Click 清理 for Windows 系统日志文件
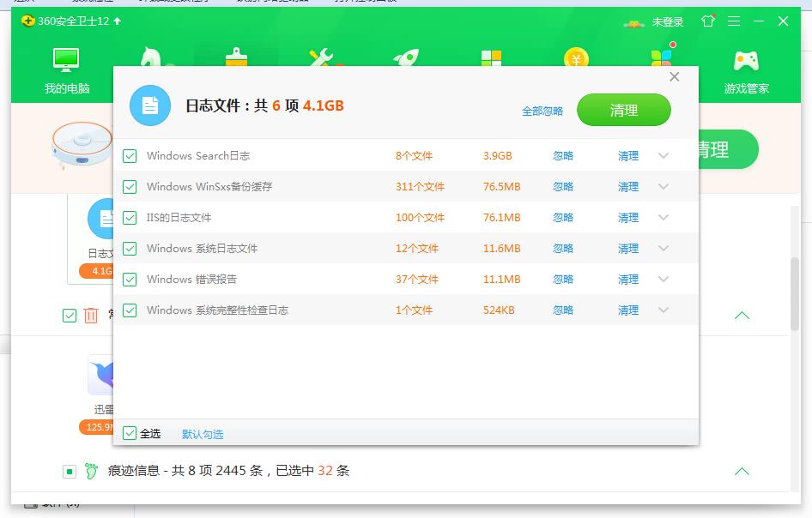This screenshot has height=518, width=812. [628, 249]
